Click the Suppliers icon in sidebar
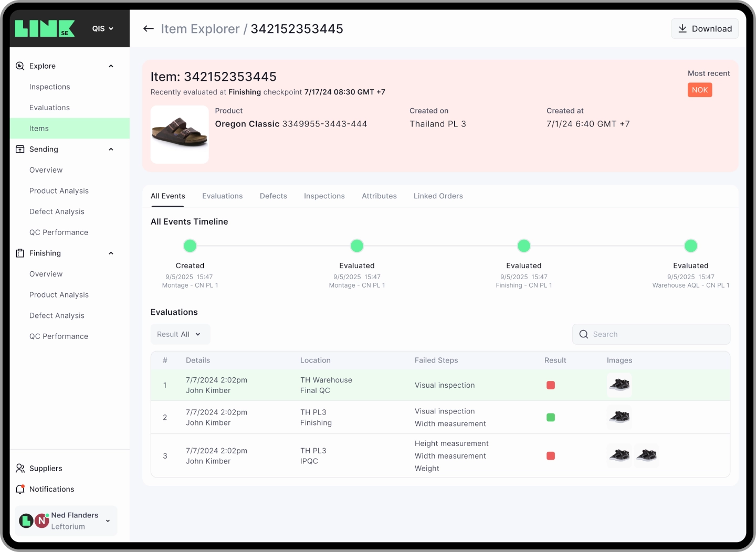The width and height of the screenshot is (756, 552). pos(20,468)
